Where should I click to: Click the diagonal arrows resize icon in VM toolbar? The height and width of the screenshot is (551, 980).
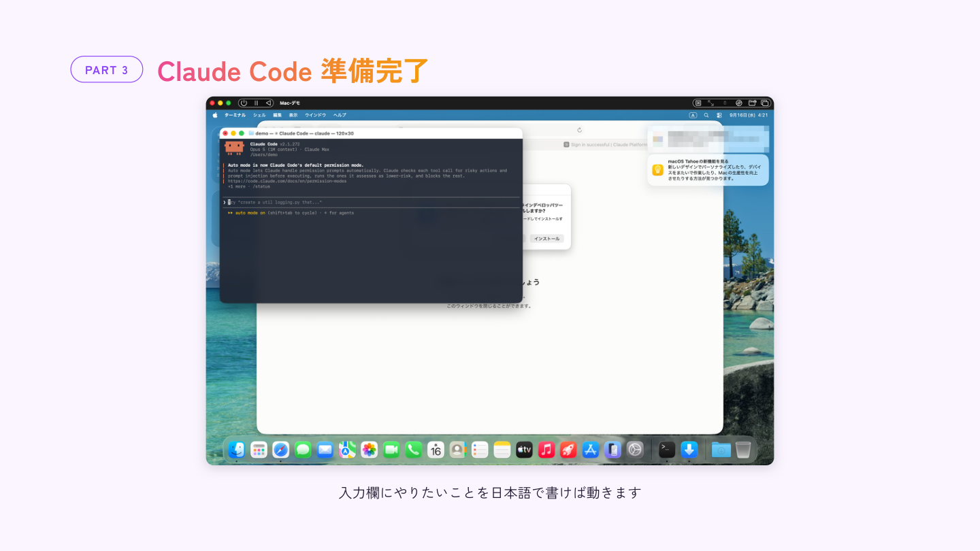[711, 103]
